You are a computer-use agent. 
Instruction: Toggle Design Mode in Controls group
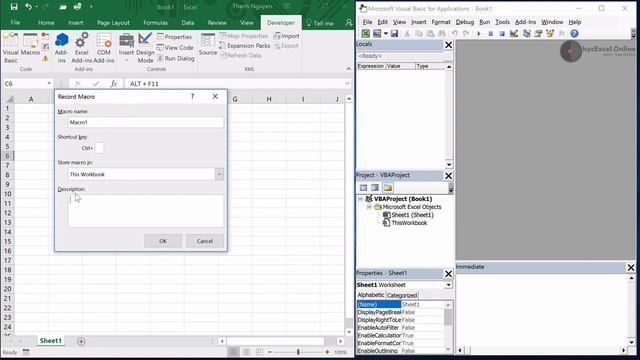pyautogui.click(x=145, y=48)
